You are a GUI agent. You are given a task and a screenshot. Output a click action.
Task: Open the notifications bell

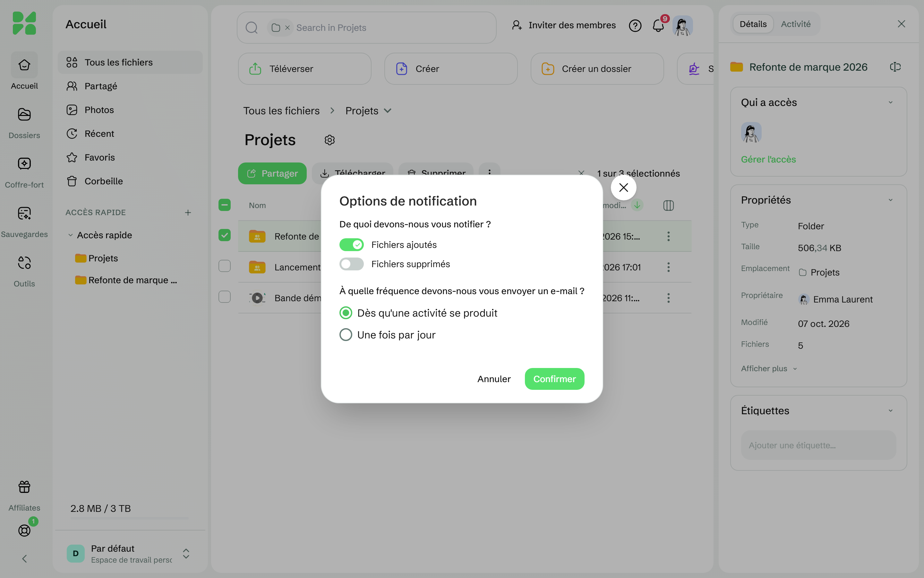pyautogui.click(x=658, y=26)
